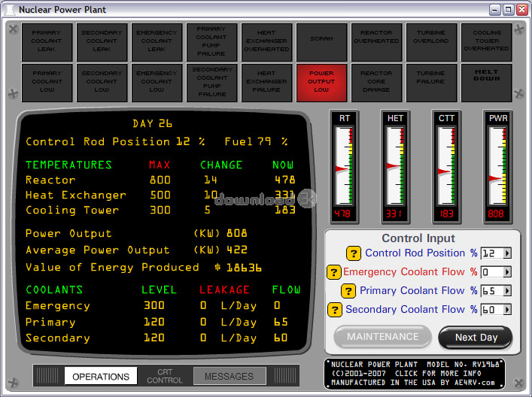
Task: Click the HET temperature gauge
Action: 395,167
